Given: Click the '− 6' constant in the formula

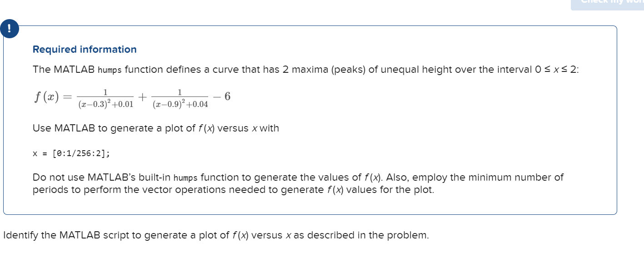Looking at the screenshot, I should coord(222,96).
